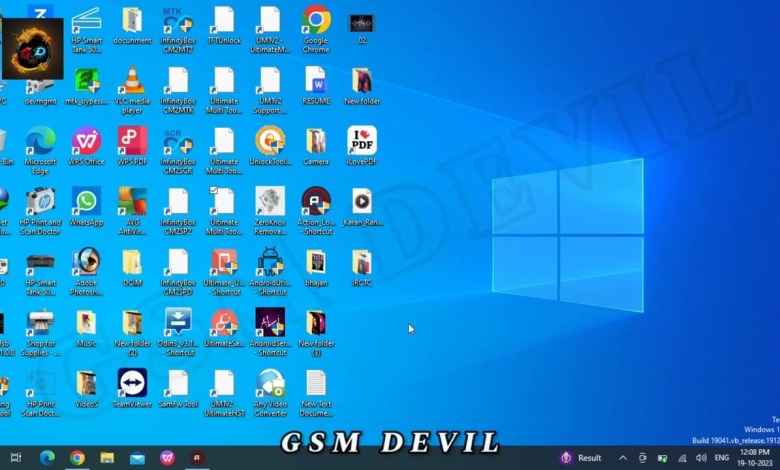Open the Google Chrome desktop shortcut
The width and height of the screenshot is (780, 470).
316,20
